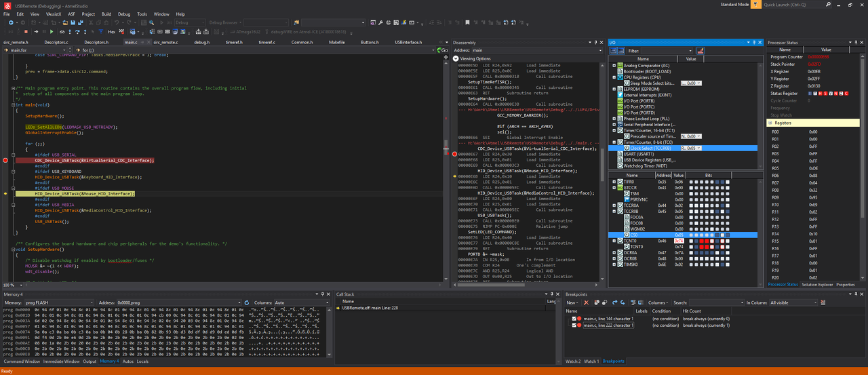Click the Quick Launch filter funnel icon
Screen dimensions: 868x375
[x=755, y=4]
